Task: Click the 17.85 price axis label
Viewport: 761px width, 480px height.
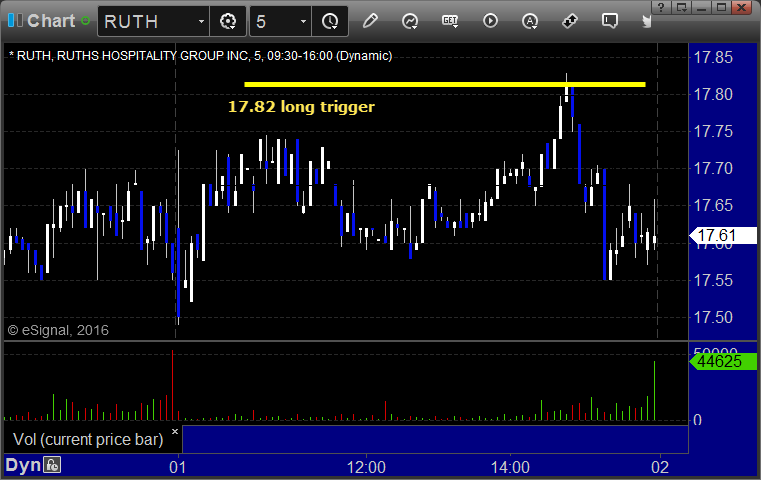Action: tap(713, 57)
